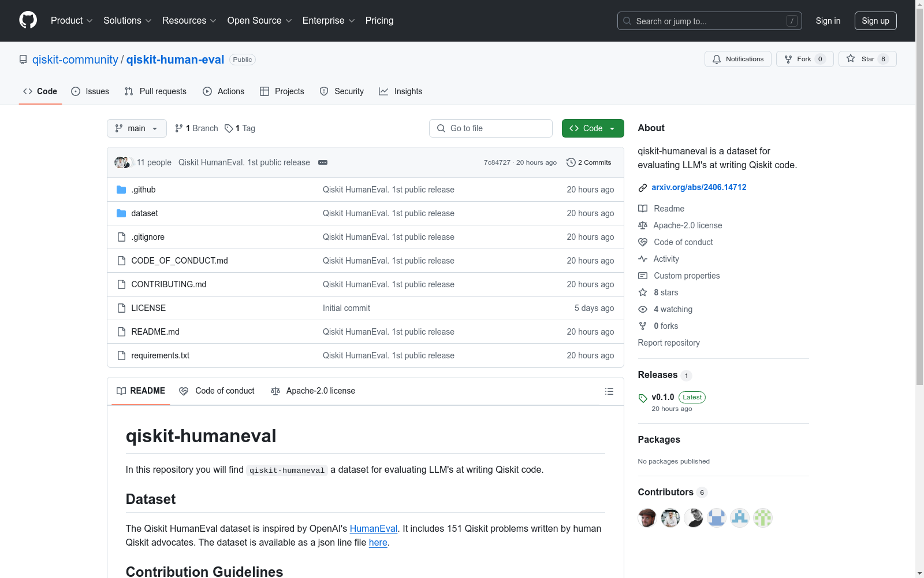Viewport: 924px width, 578px height.
Task: Focus the Search or jump to field
Action: [x=710, y=21]
